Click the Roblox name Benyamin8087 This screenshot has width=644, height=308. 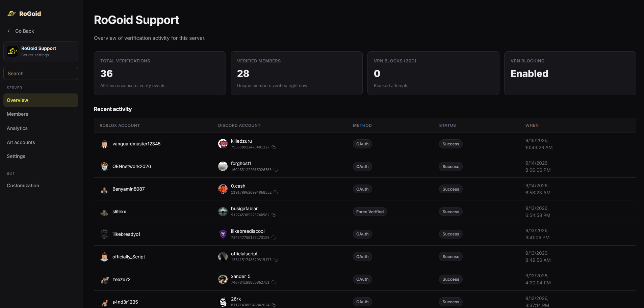pos(129,189)
